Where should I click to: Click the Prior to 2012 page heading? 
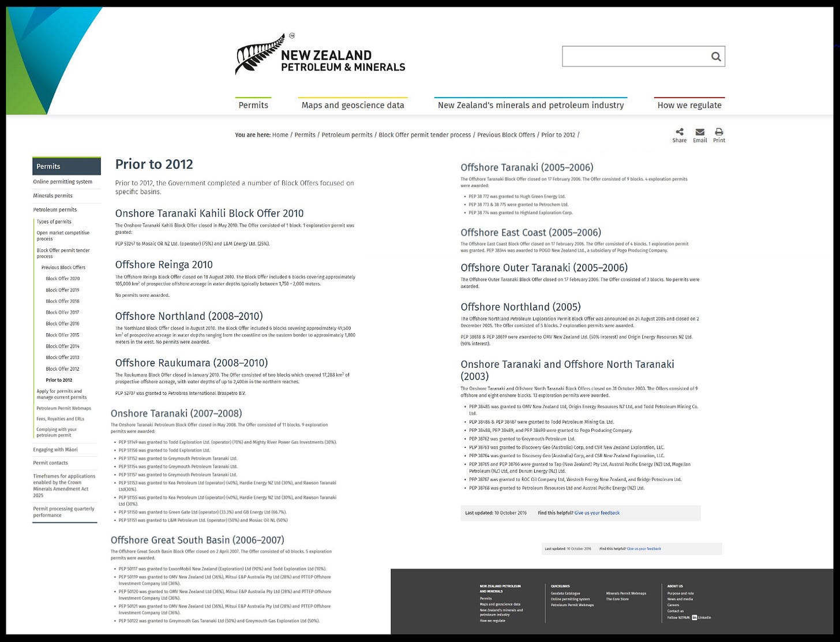pos(154,164)
